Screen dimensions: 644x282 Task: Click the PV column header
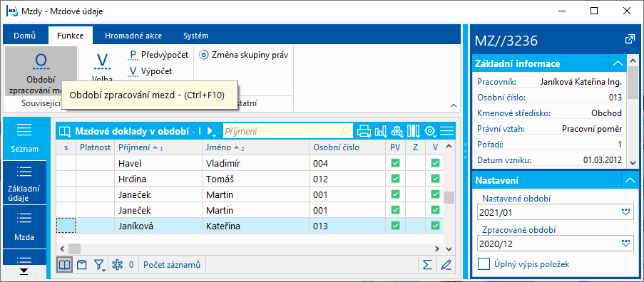coord(395,147)
